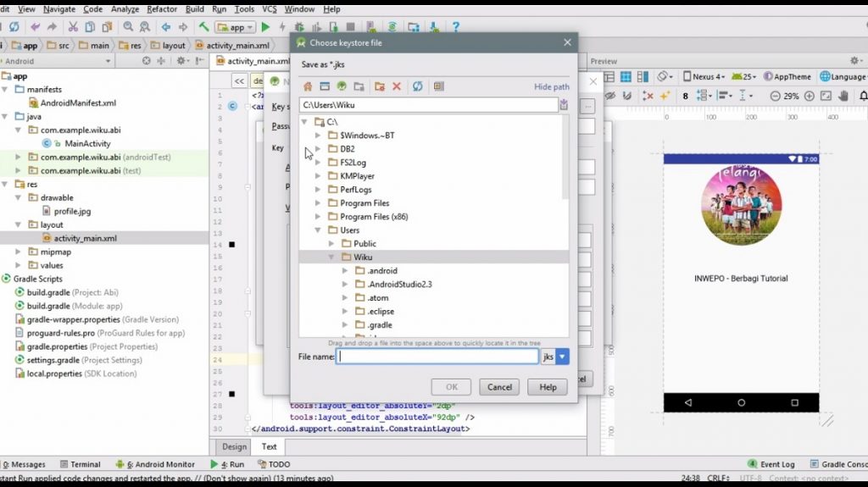Toggle show hidden files and directories
The width and height of the screenshot is (868, 487).
[438, 86]
